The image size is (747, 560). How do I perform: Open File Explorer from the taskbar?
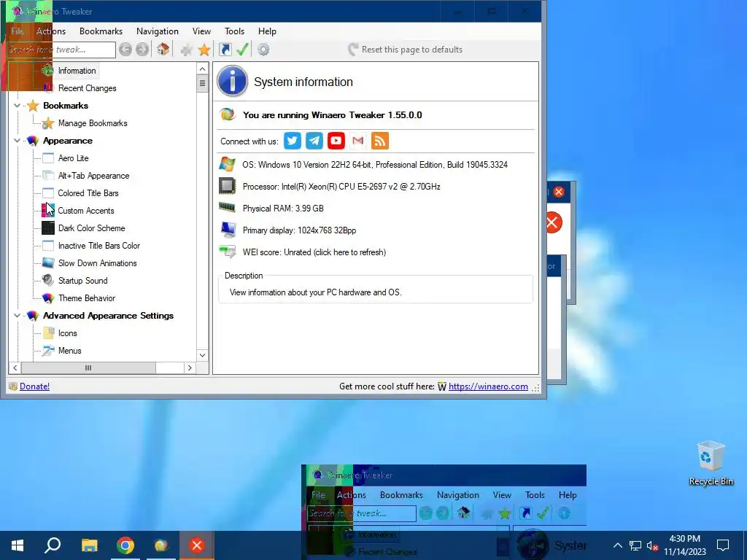click(x=89, y=545)
